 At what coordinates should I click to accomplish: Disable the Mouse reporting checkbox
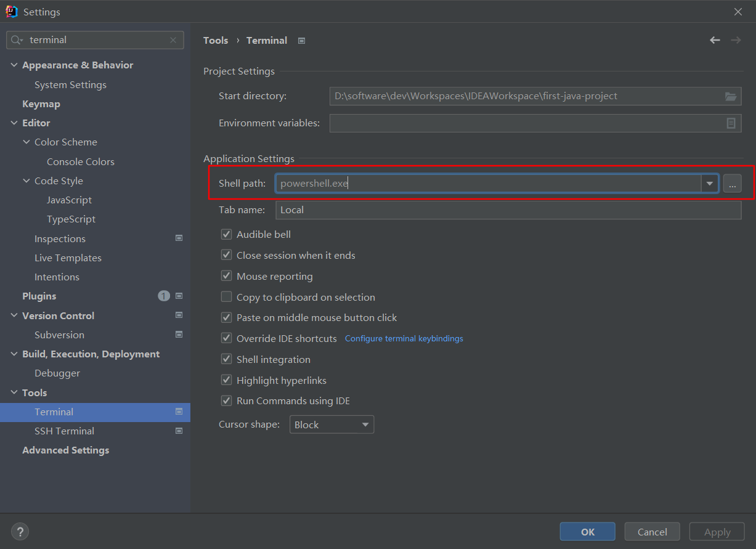(226, 276)
